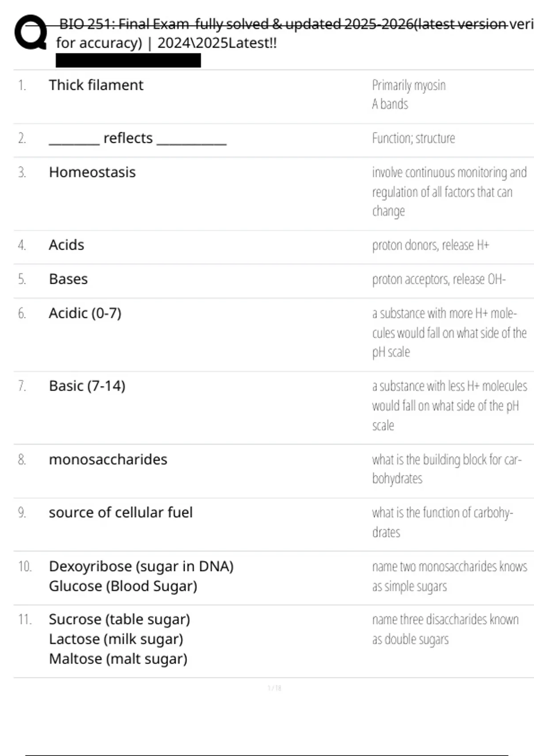Click 'Sucrose (table sugar)' line
This screenshot has width=534, height=756.
click(119, 619)
